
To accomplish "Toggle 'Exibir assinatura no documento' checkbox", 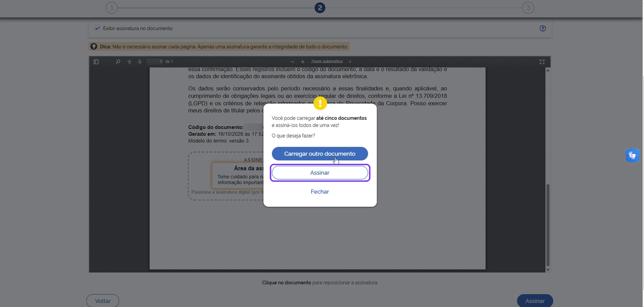I will click(97, 28).
